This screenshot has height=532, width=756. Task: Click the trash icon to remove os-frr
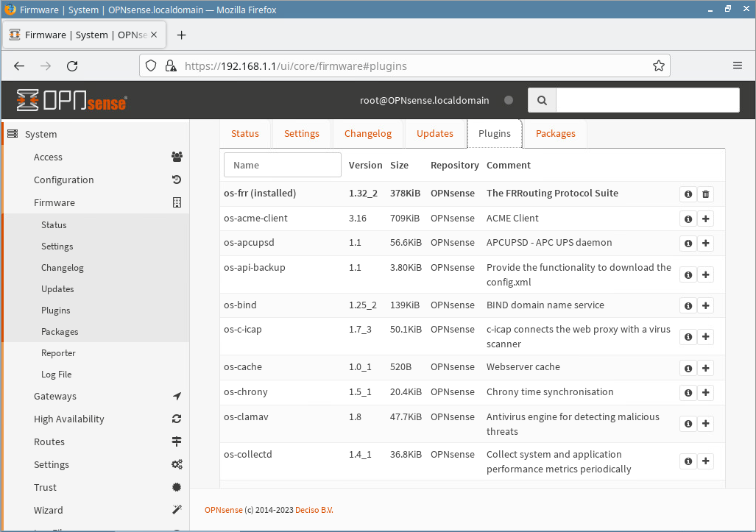(705, 194)
